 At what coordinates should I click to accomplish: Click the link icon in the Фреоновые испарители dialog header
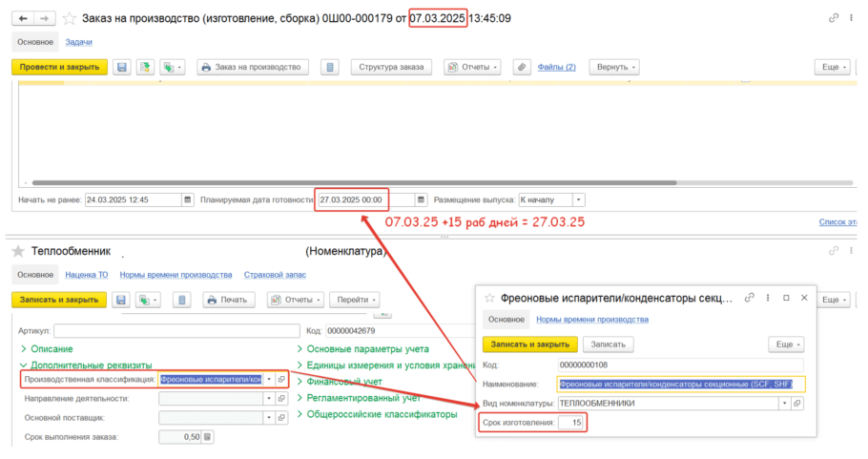(748, 298)
